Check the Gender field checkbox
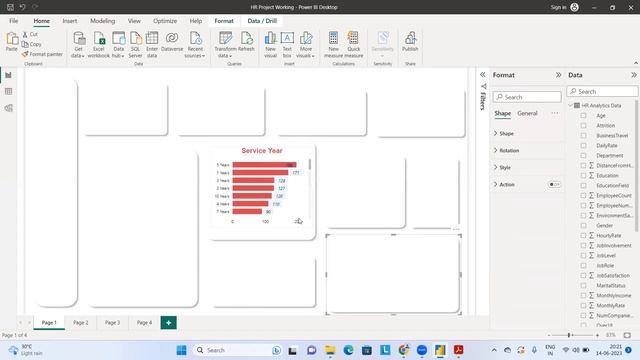 [x=583, y=225]
